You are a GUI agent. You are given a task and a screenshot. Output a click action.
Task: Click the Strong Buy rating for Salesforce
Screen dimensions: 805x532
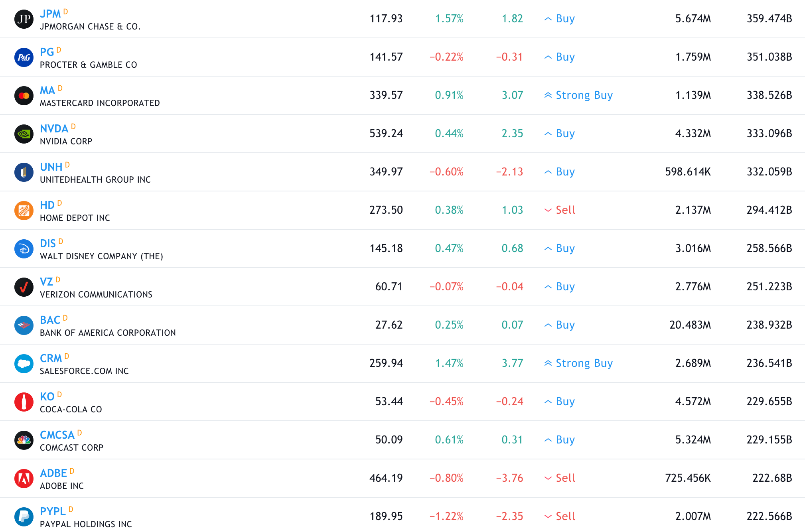tap(584, 363)
